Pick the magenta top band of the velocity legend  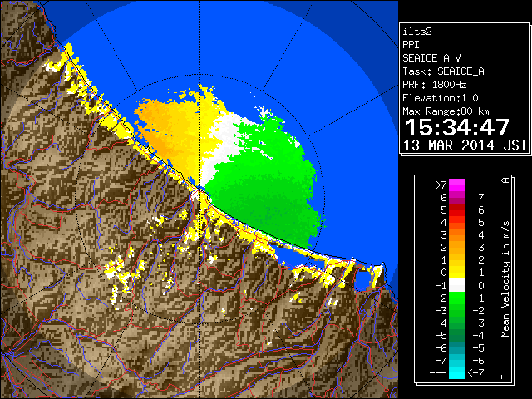tap(457, 185)
